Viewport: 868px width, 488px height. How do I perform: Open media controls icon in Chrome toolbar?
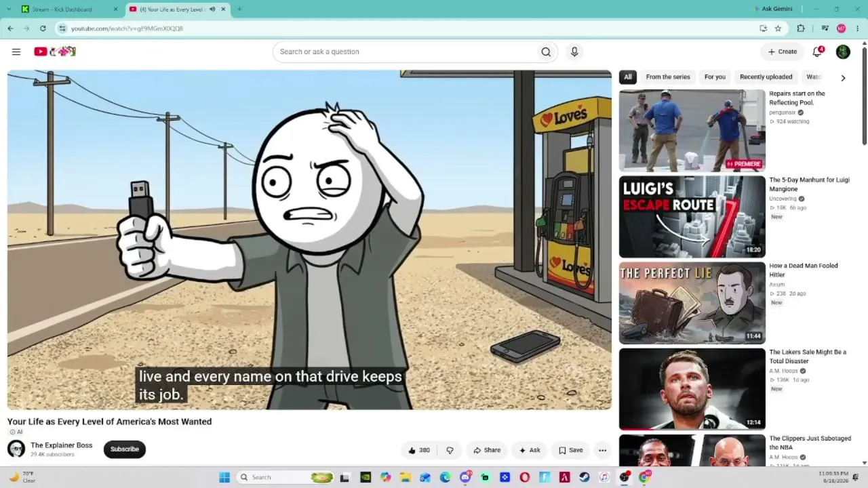(x=825, y=28)
